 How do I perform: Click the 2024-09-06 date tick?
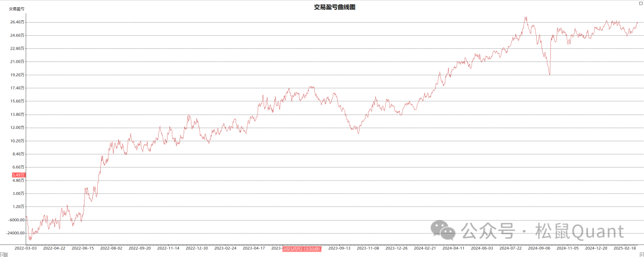tap(540, 248)
